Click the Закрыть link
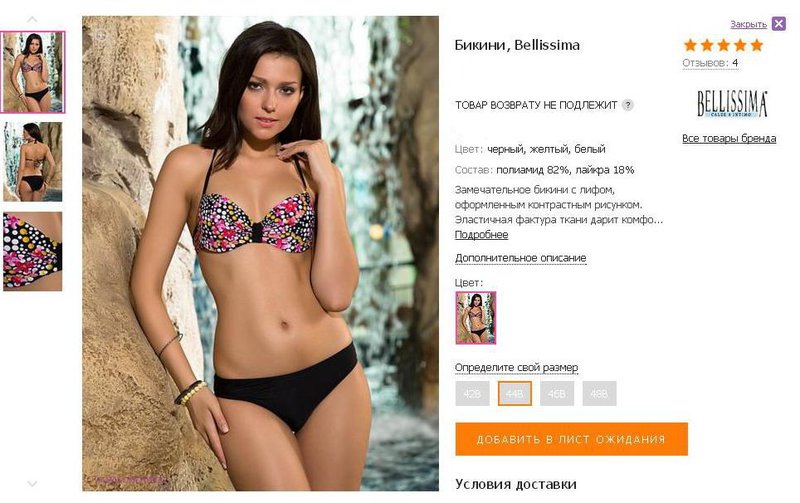This screenshot has width=800, height=503. coord(748,24)
